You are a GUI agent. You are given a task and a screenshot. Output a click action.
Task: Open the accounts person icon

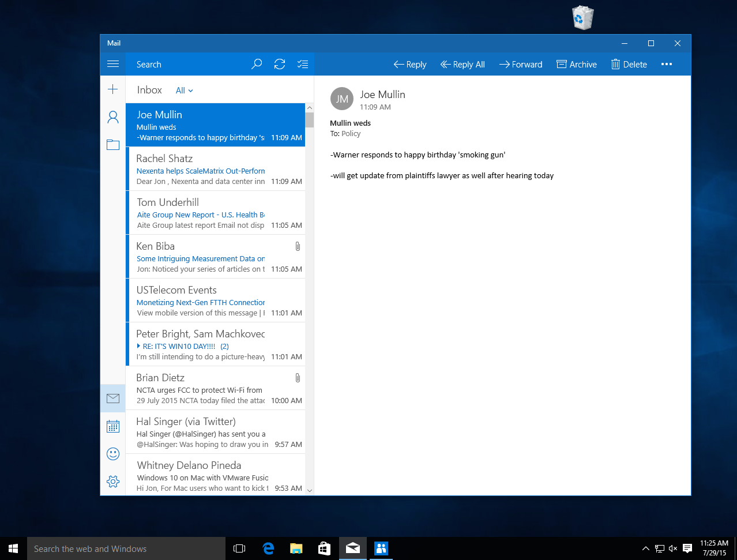pos(113,117)
